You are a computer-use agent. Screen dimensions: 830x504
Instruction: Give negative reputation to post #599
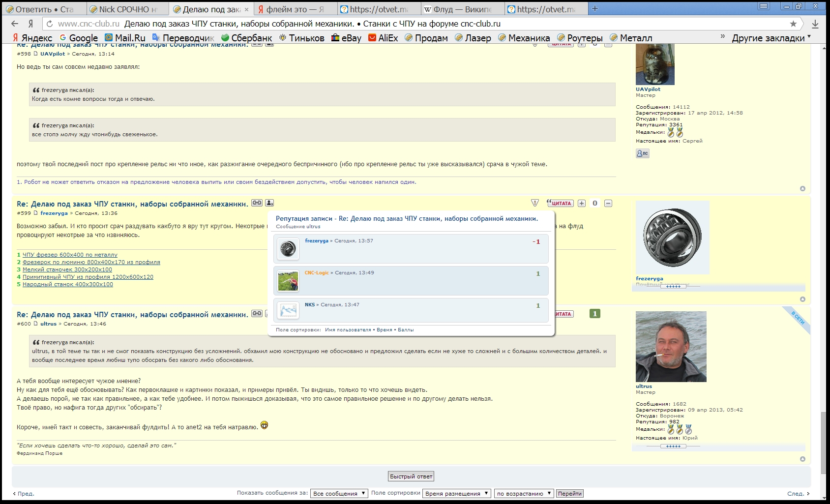coord(608,203)
